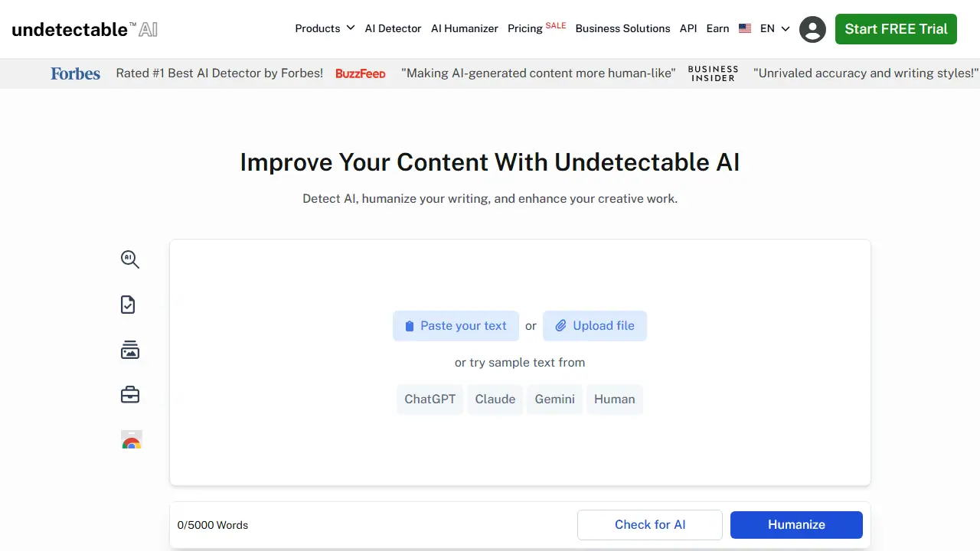This screenshot has height=551, width=980.
Task: Click Start FREE Trial button
Action: (x=896, y=29)
